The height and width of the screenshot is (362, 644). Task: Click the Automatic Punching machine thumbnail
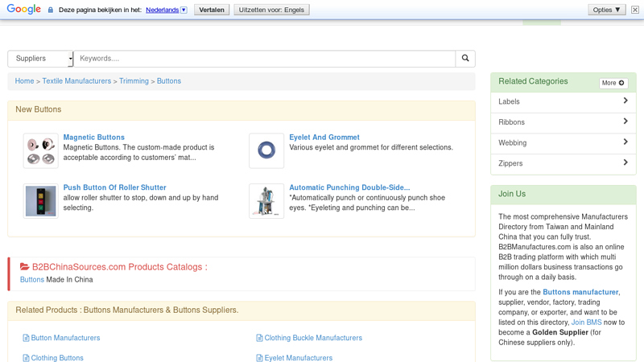pyautogui.click(x=266, y=200)
